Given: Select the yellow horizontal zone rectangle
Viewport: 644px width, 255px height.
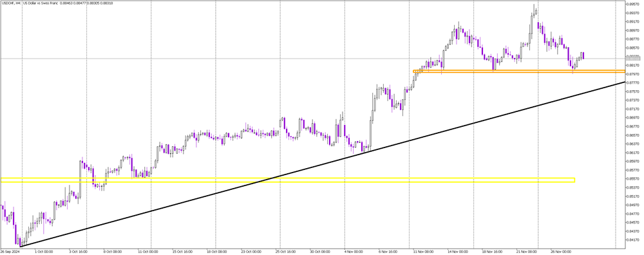Looking at the screenshot, I should coord(287,180).
